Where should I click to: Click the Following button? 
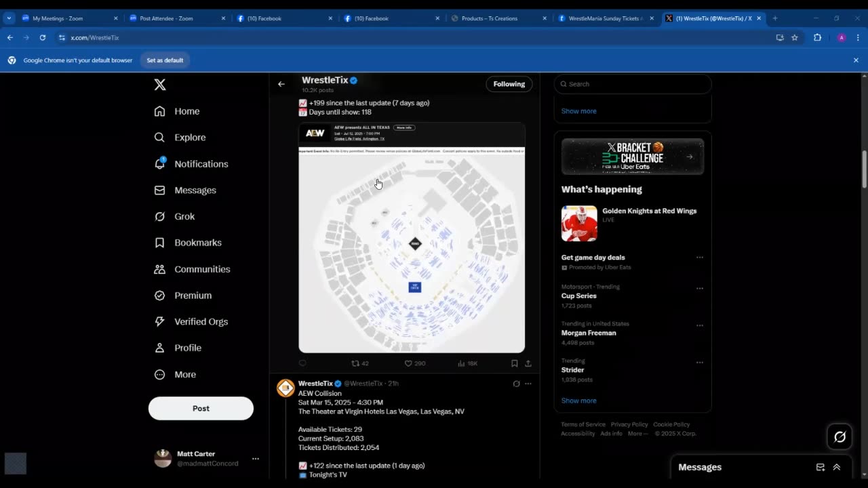click(x=509, y=84)
